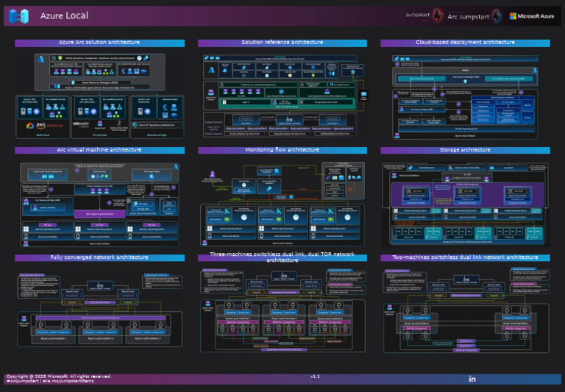Click the Oracle logo under Multi-cloud
The width and height of the screenshot is (565, 392).
click(x=54, y=125)
